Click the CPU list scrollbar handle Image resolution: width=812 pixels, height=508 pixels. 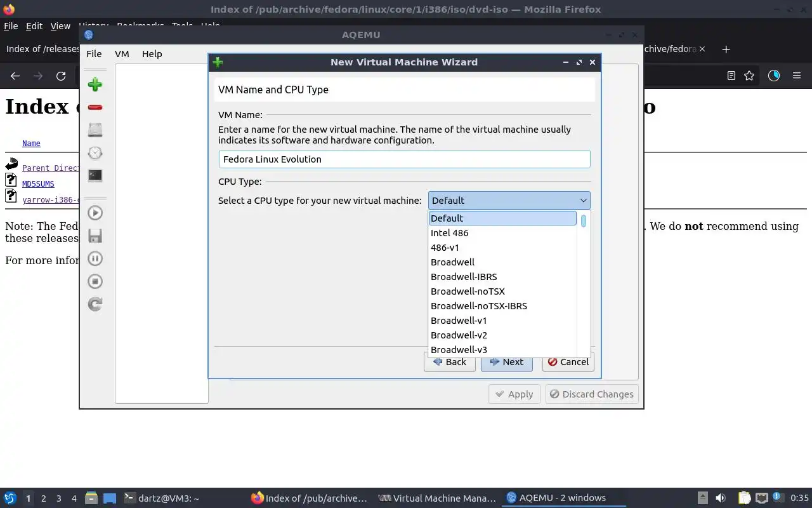[584, 221]
